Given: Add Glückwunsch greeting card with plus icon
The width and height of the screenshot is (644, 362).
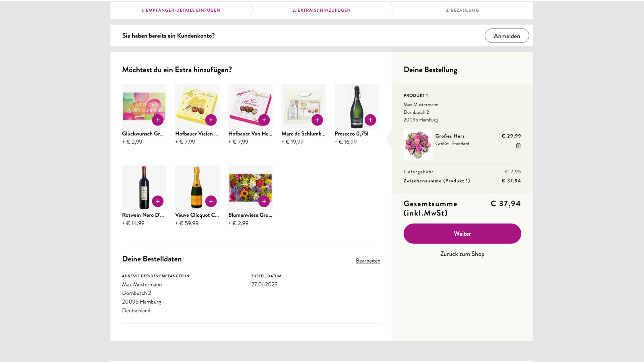Looking at the screenshot, I should pyautogui.click(x=158, y=120).
